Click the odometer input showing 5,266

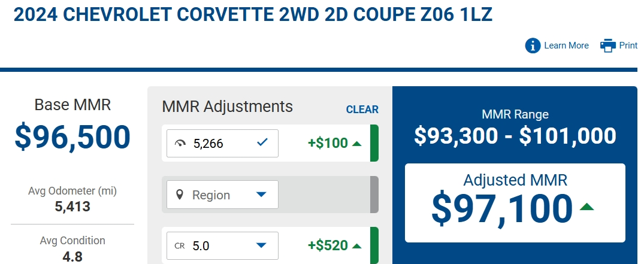point(222,143)
